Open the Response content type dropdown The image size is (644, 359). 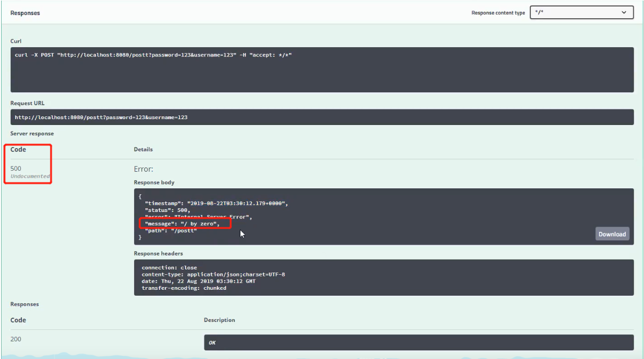tap(582, 12)
